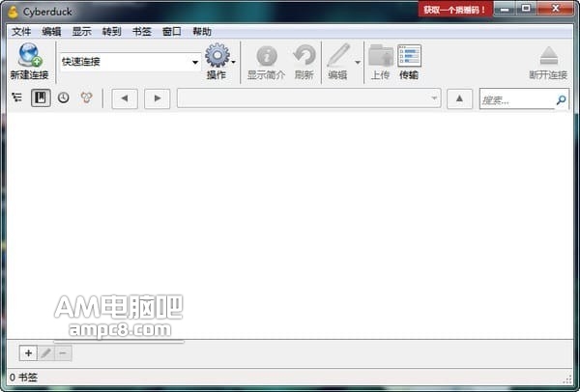Open the Help menu (帮助)

pyautogui.click(x=202, y=32)
